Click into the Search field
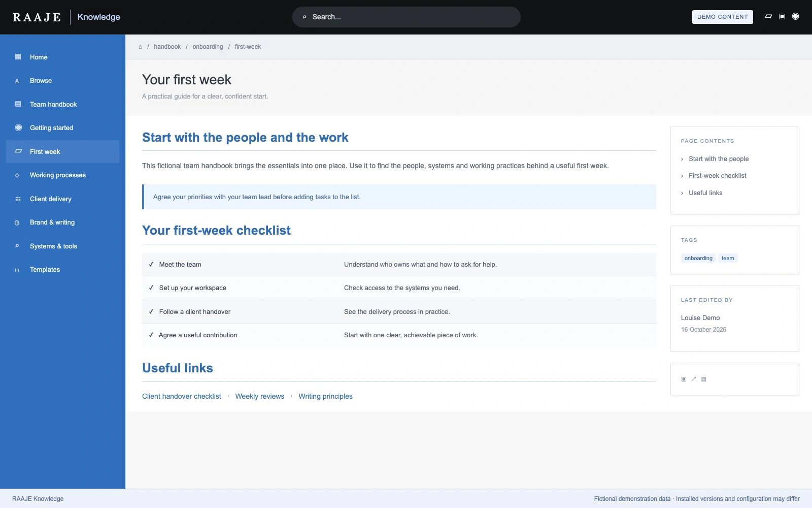This screenshot has height=508, width=812. [407, 17]
